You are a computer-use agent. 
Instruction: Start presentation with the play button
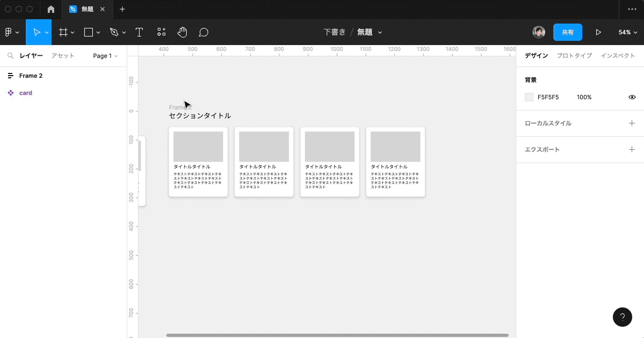tap(598, 32)
